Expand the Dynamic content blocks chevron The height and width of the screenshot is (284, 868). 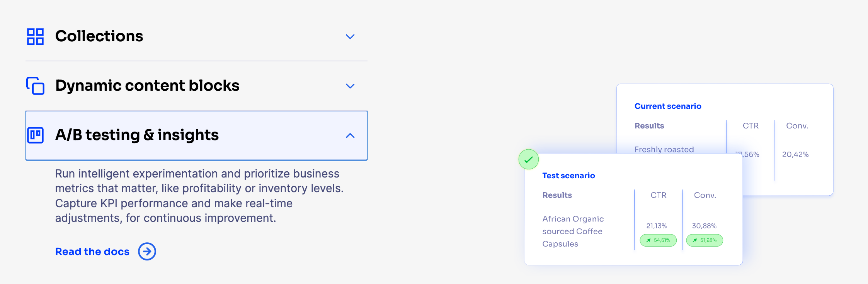pos(350,86)
